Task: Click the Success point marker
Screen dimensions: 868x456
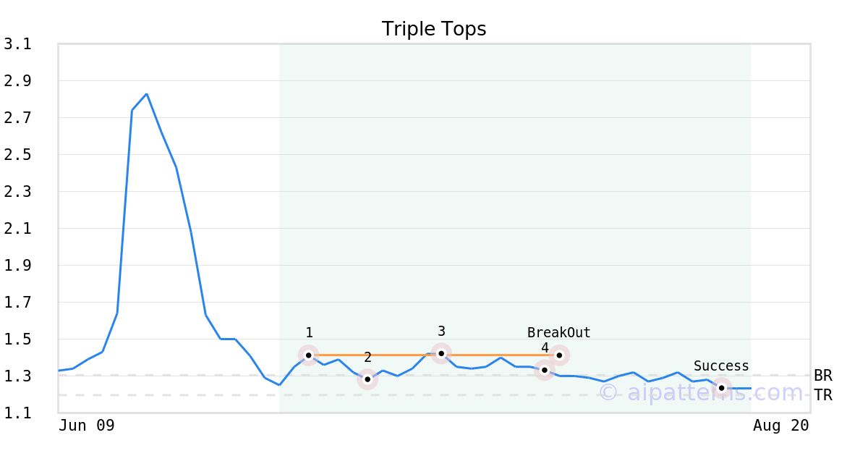Action: (721, 388)
